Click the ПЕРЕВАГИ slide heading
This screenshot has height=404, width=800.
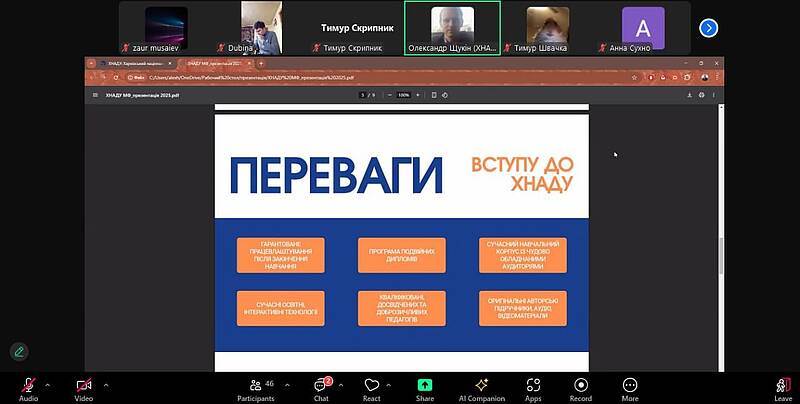pos(336,175)
